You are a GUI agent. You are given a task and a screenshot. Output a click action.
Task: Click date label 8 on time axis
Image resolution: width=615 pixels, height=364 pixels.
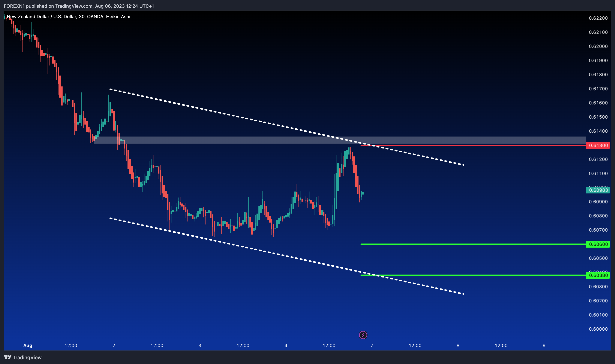coord(458,345)
